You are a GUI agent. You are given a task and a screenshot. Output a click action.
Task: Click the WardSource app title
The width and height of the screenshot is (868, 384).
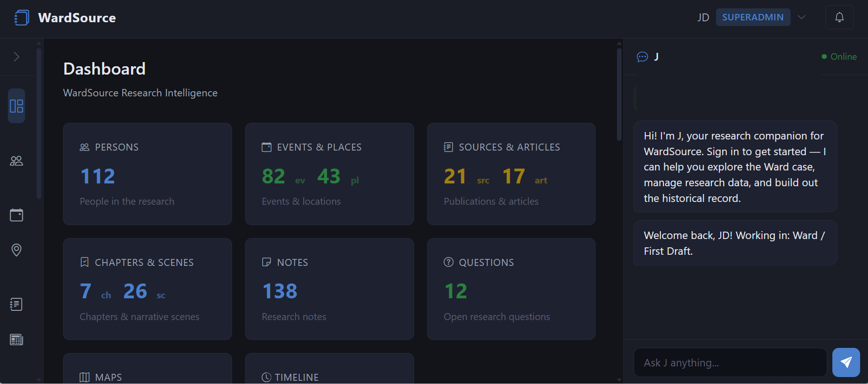click(77, 18)
